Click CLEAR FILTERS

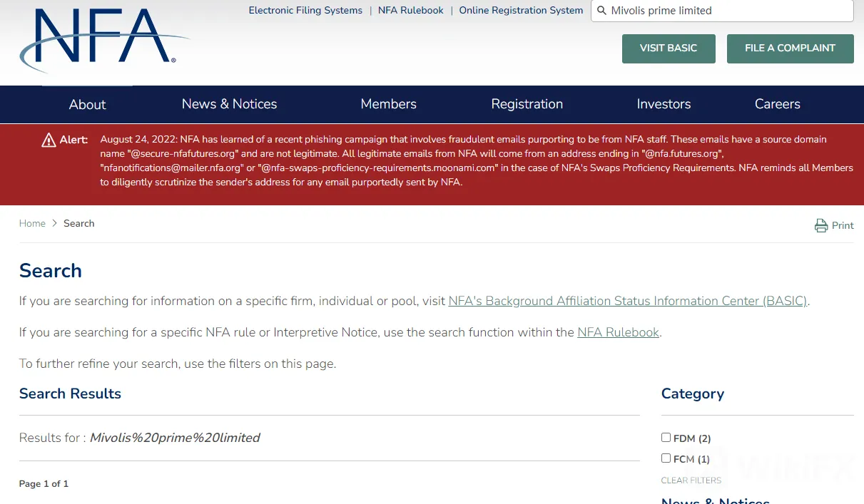(x=691, y=480)
